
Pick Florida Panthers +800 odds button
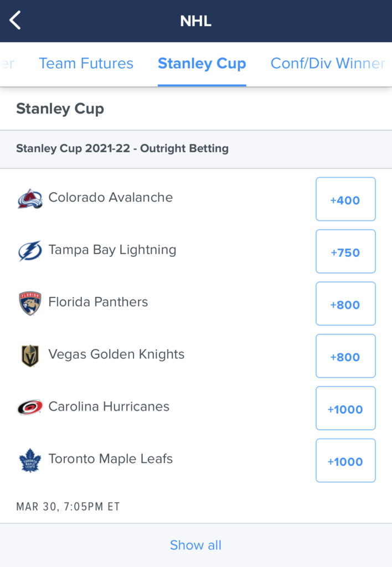(x=345, y=304)
